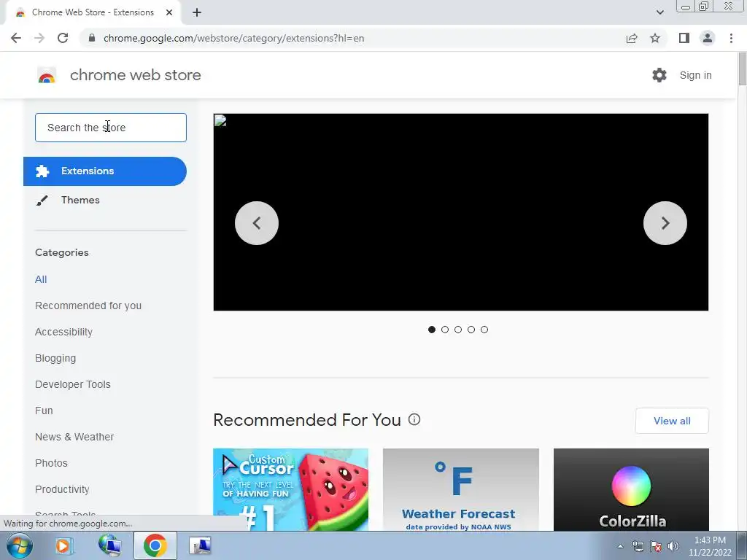Click the chrome web store rainbow logo
Image resolution: width=747 pixels, height=560 pixels.
pos(47,75)
